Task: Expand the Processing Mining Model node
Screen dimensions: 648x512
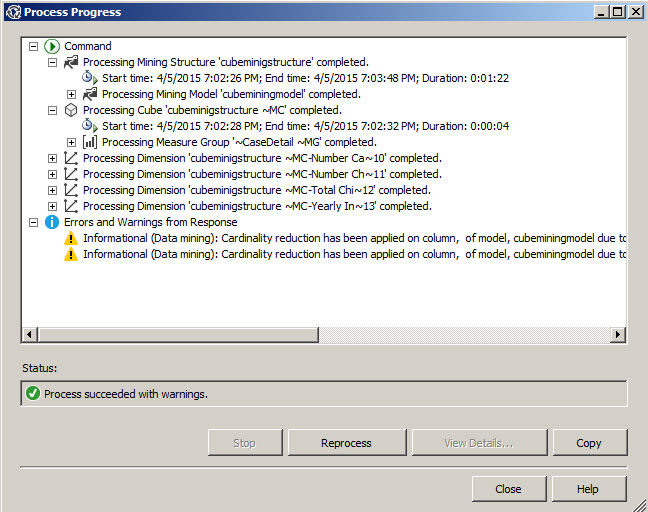Action: pos(71,95)
